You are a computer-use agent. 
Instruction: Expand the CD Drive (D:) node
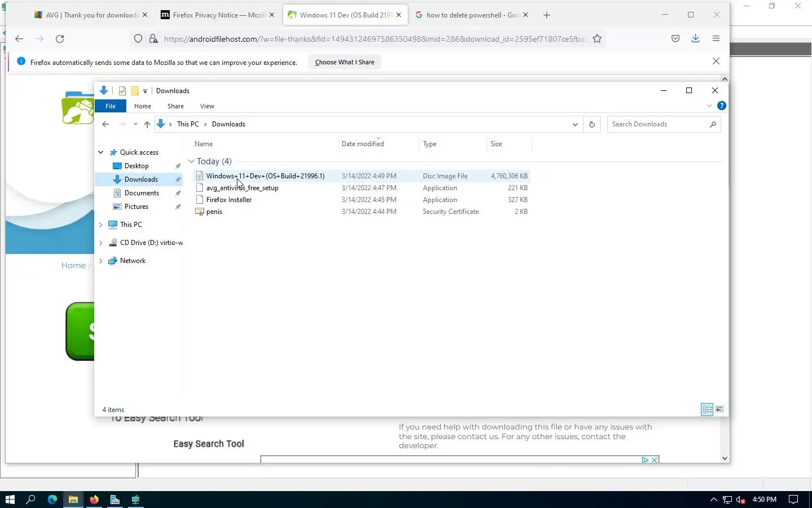click(101, 243)
